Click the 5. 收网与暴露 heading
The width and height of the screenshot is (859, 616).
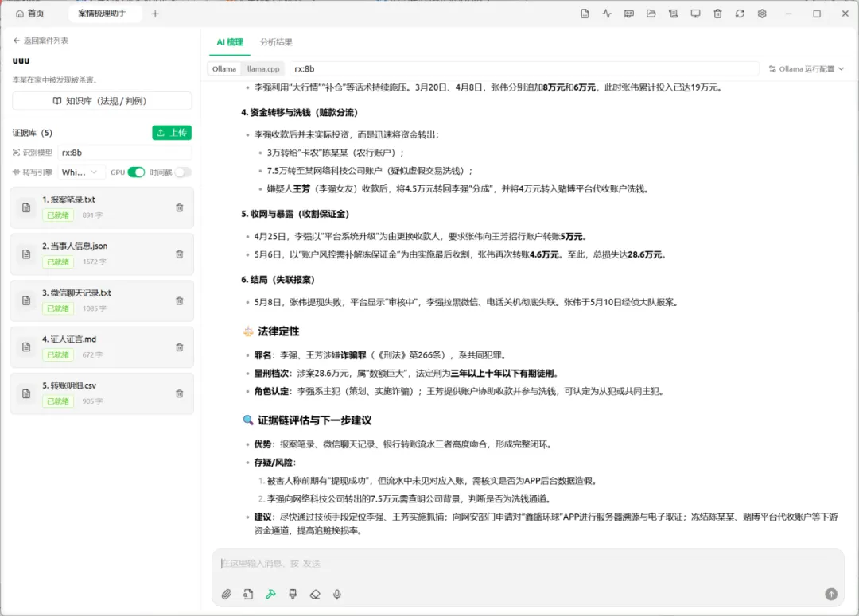pos(295,214)
